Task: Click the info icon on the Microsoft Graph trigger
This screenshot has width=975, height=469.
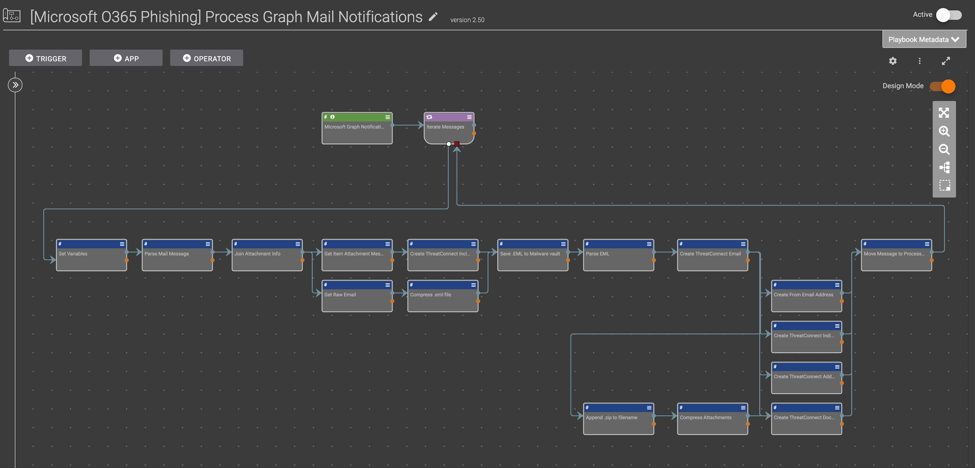Action: (333, 117)
